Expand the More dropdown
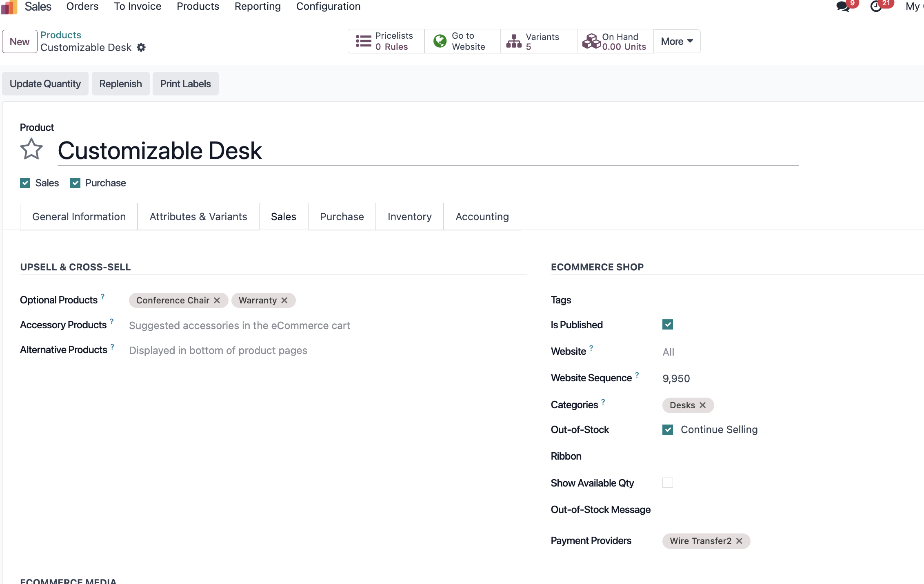This screenshot has height=584, width=924. [677, 41]
